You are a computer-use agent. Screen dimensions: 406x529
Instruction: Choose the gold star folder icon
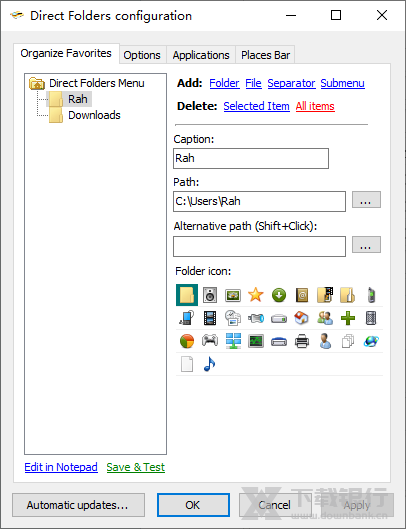click(255, 295)
